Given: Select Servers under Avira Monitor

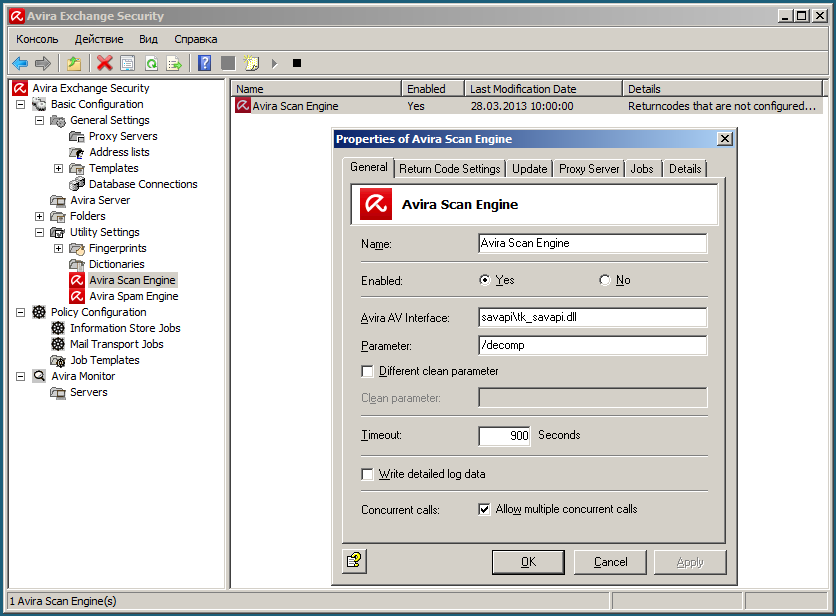Looking at the screenshot, I should click(89, 393).
